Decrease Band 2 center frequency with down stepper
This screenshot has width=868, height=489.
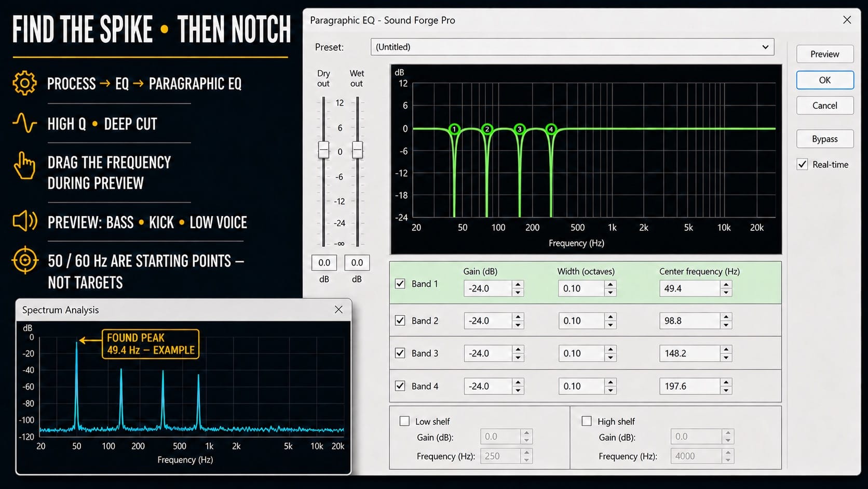(726, 325)
